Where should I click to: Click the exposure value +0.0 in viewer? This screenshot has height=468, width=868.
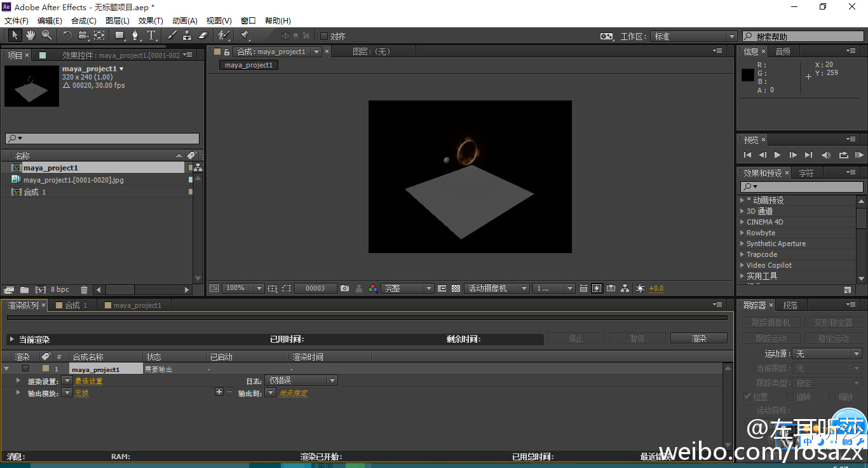656,288
